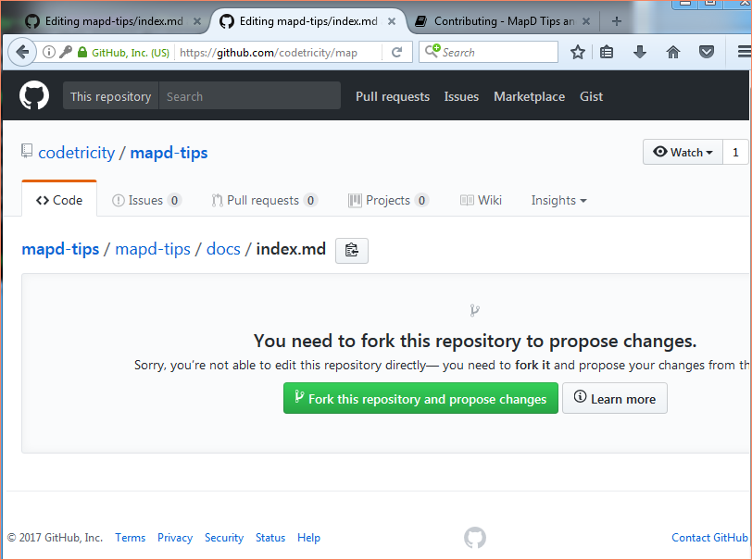Click second mapd-tips breadcrumb folder link
Image resolution: width=752 pixels, height=560 pixels.
153,249
